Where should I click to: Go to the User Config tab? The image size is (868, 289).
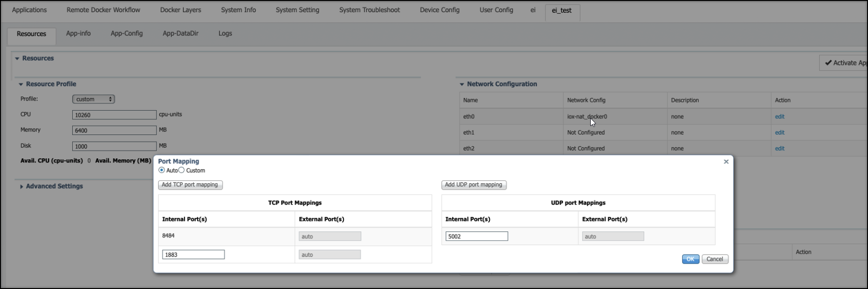(x=496, y=10)
